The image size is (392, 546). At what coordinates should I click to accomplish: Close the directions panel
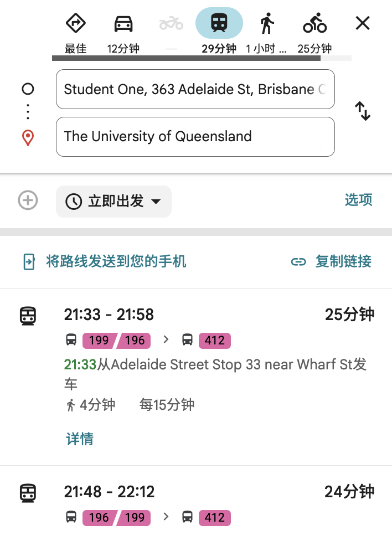362,23
